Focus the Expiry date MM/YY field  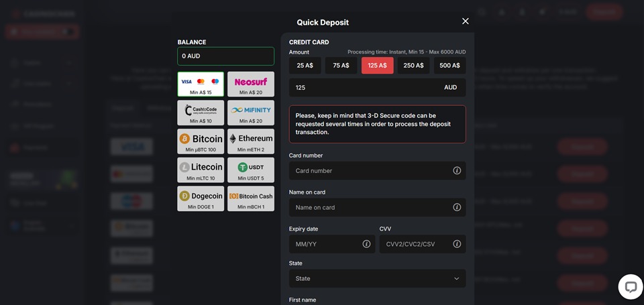coord(332,244)
